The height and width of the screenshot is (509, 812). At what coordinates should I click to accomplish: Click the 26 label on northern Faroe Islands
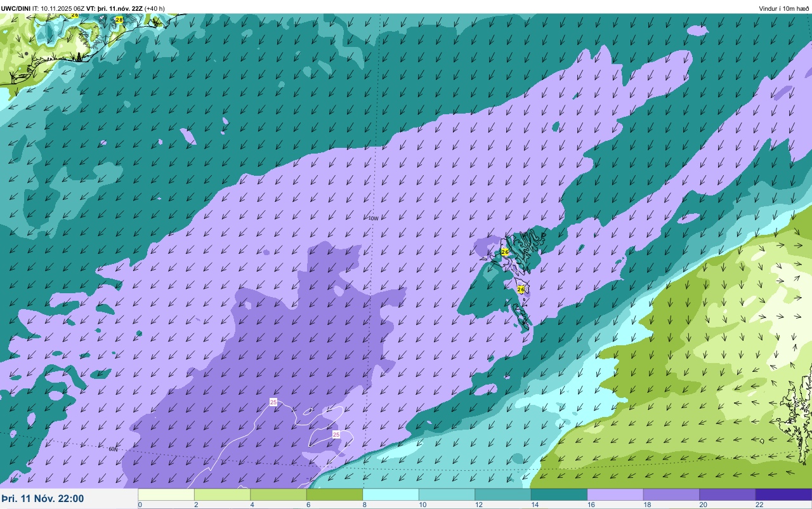tap(505, 252)
